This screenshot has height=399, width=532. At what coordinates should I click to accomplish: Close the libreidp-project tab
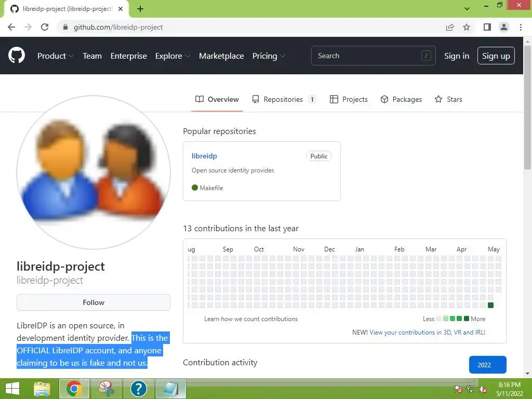tap(121, 9)
